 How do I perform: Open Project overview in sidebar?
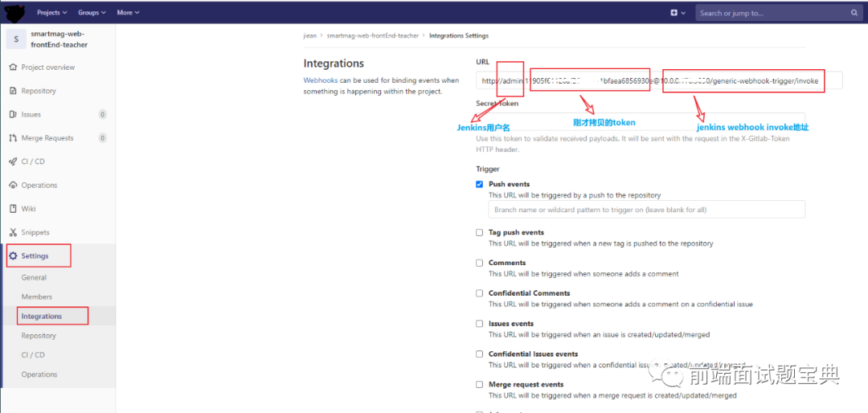pos(48,67)
